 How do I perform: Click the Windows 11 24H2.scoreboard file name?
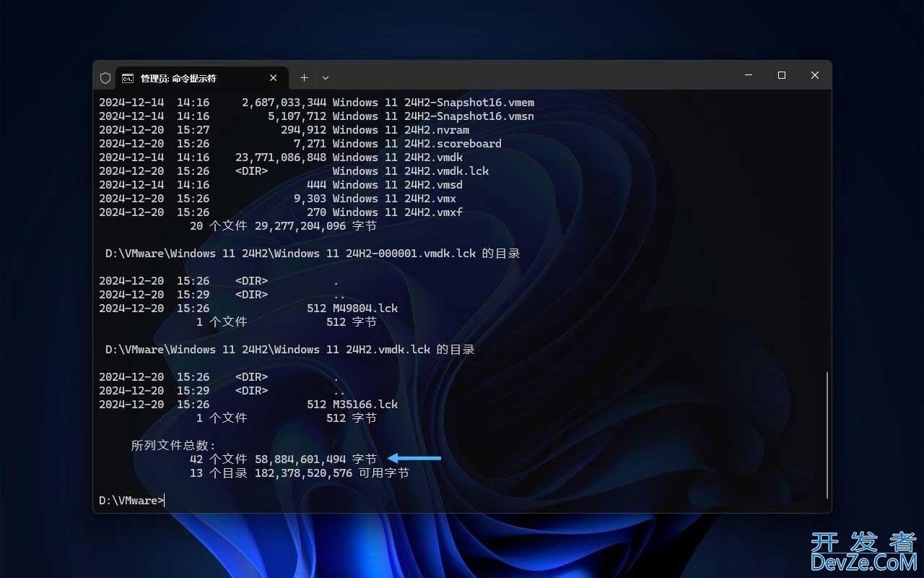click(x=417, y=144)
